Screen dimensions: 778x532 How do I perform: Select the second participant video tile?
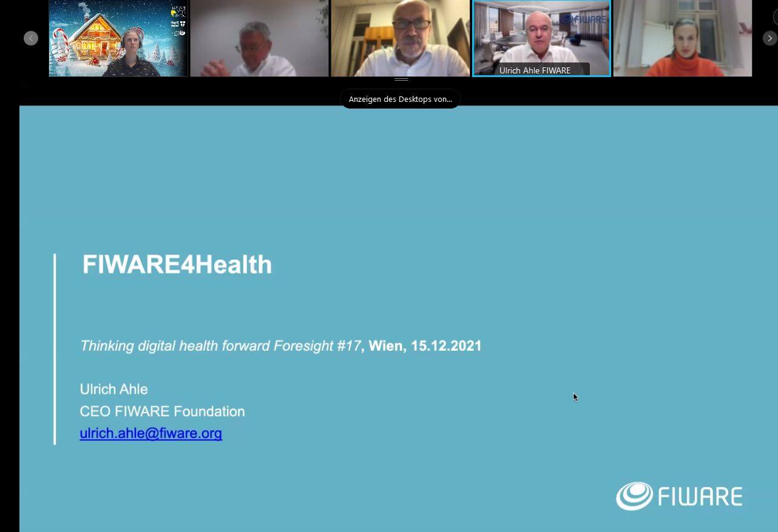click(259, 38)
